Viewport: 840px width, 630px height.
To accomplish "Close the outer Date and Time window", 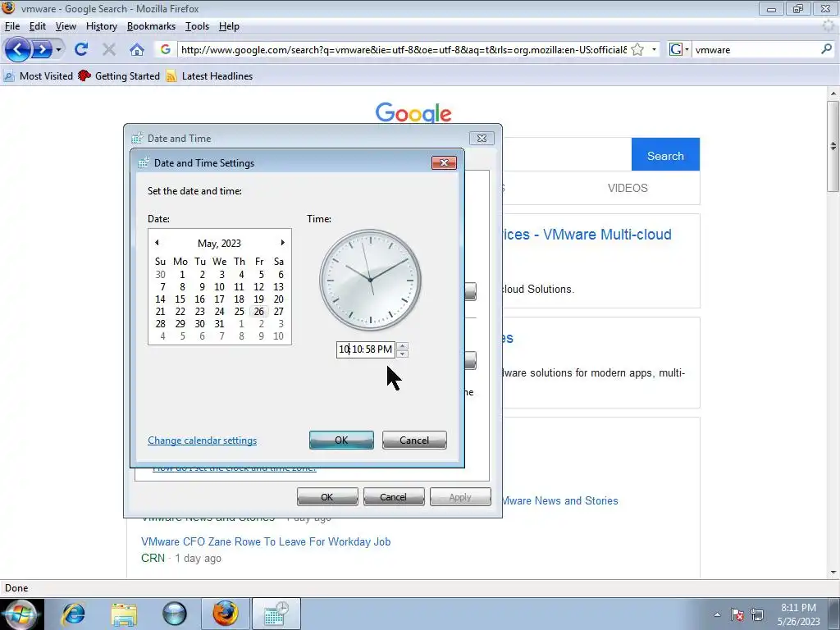I will click(482, 138).
